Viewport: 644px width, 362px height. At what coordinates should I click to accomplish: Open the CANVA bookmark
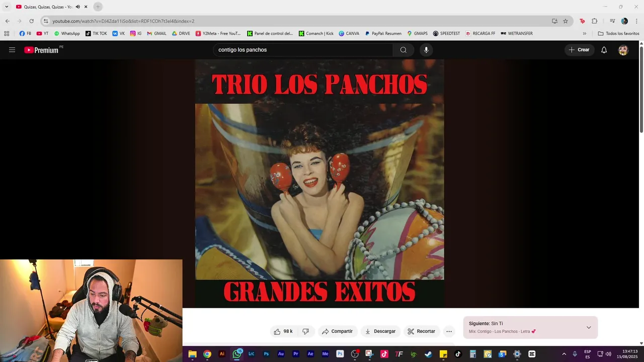[349, 34]
